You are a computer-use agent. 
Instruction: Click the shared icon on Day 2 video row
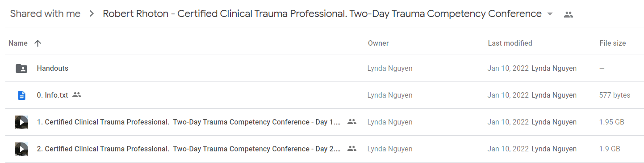(351, 149)
